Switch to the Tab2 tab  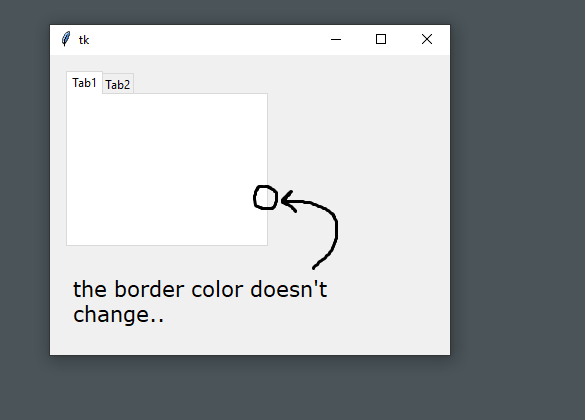(118, 84)
